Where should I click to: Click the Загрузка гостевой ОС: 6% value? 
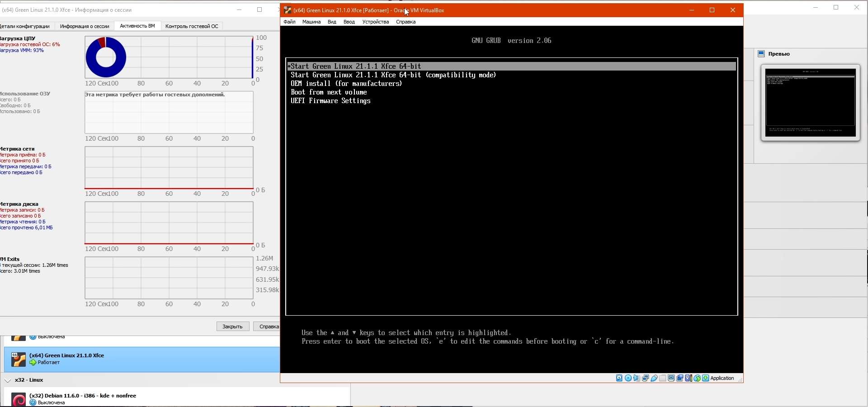[x=30, y=44]
